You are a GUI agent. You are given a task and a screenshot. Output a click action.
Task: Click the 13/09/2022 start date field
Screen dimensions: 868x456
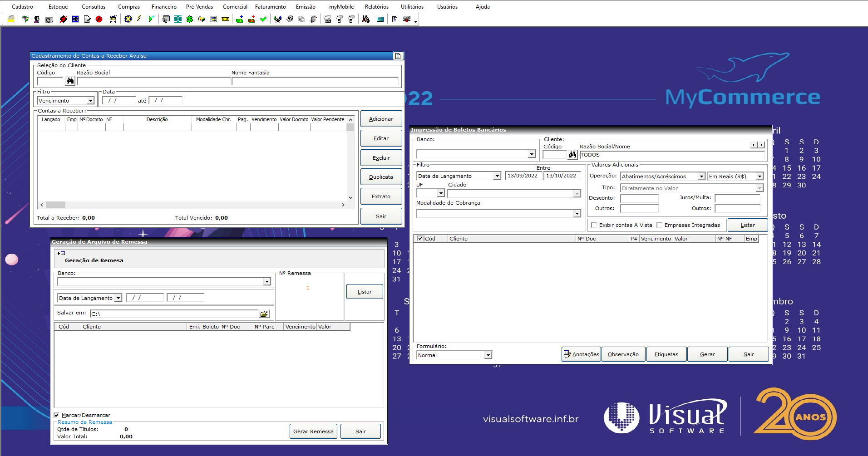point(523,176)
